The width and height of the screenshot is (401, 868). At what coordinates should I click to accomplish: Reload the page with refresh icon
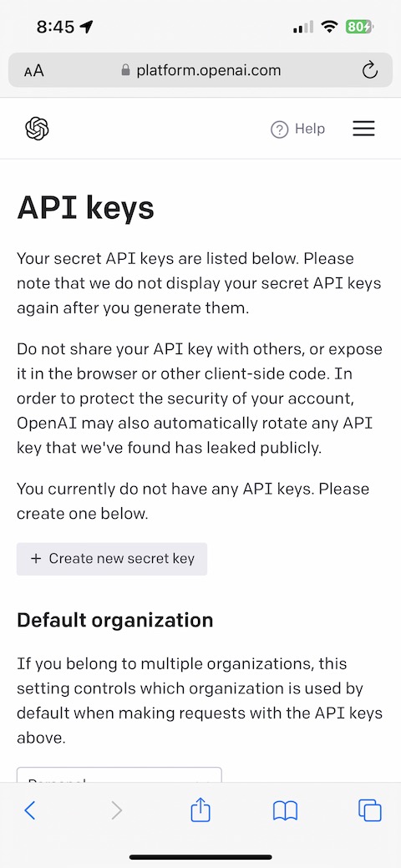[369, 70]
